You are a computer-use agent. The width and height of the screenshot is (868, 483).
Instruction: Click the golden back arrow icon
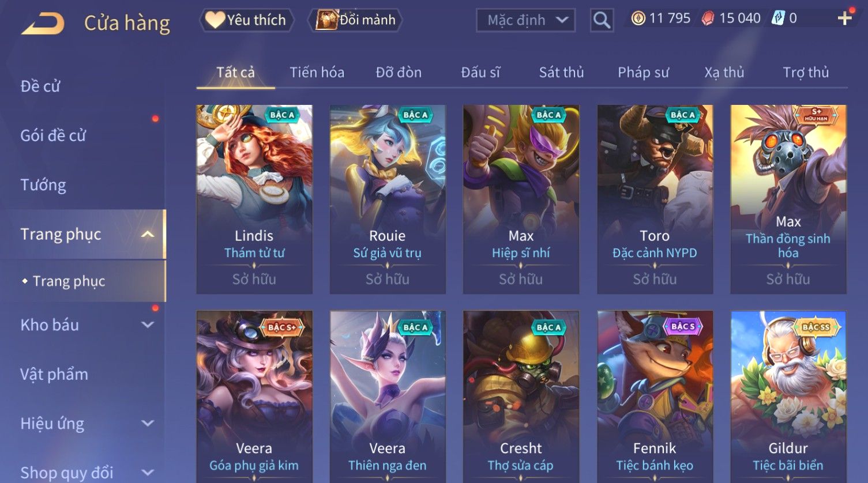coord(43,24)
